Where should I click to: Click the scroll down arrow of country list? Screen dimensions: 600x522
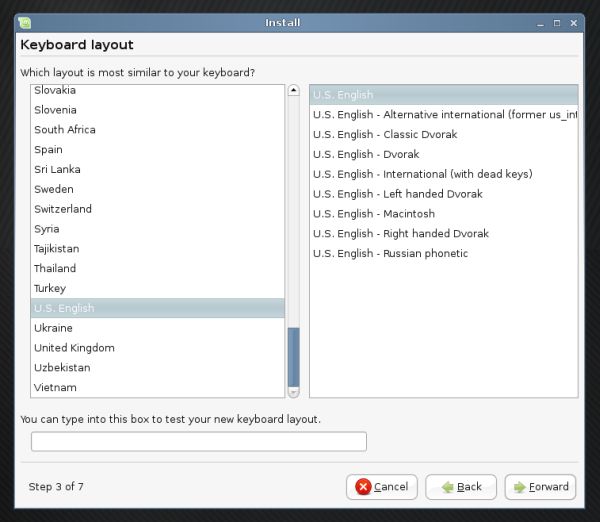293,392
